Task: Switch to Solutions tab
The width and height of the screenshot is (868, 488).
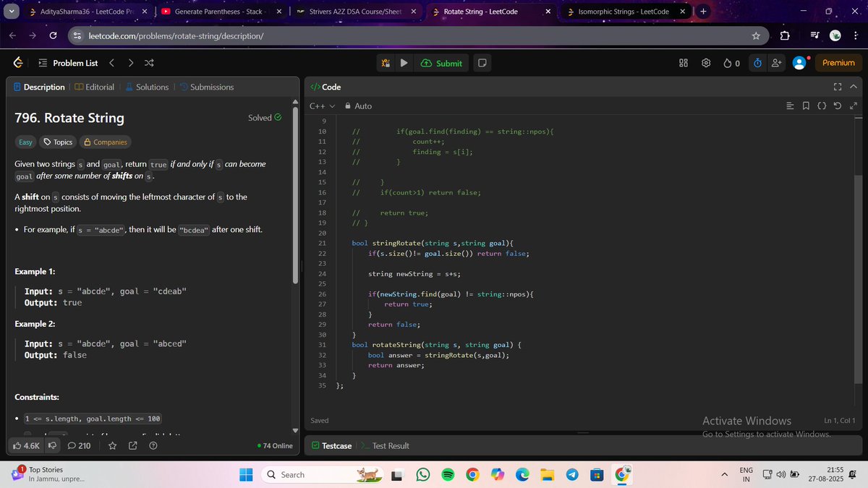Action: 147,87
